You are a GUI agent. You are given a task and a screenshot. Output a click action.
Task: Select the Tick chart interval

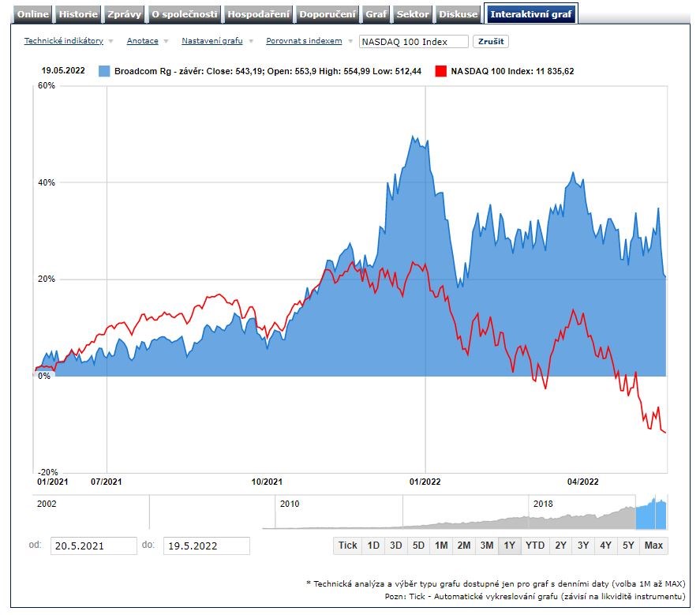(x=348, y=546)
